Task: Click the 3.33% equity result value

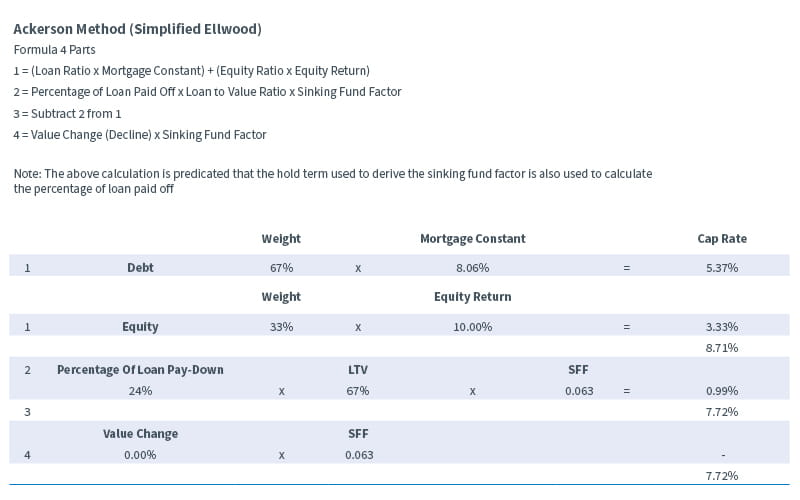Action: pyautogui.click(x=721, y=327)
